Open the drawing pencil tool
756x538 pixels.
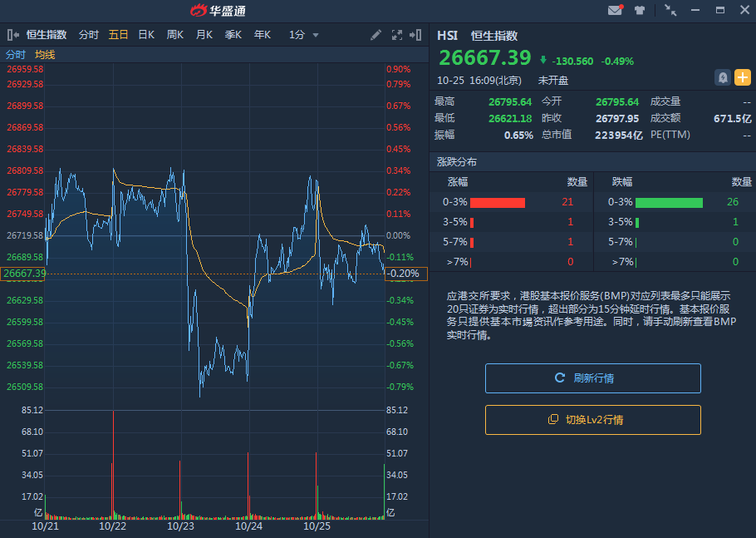pos(376,35)
